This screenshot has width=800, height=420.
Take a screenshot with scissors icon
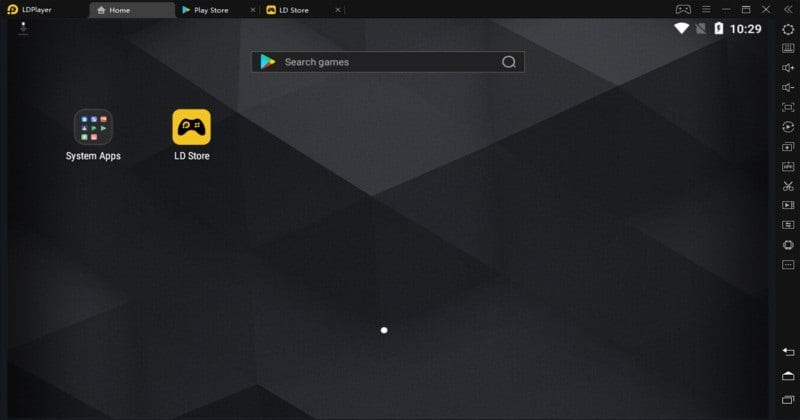pos(788,186)
